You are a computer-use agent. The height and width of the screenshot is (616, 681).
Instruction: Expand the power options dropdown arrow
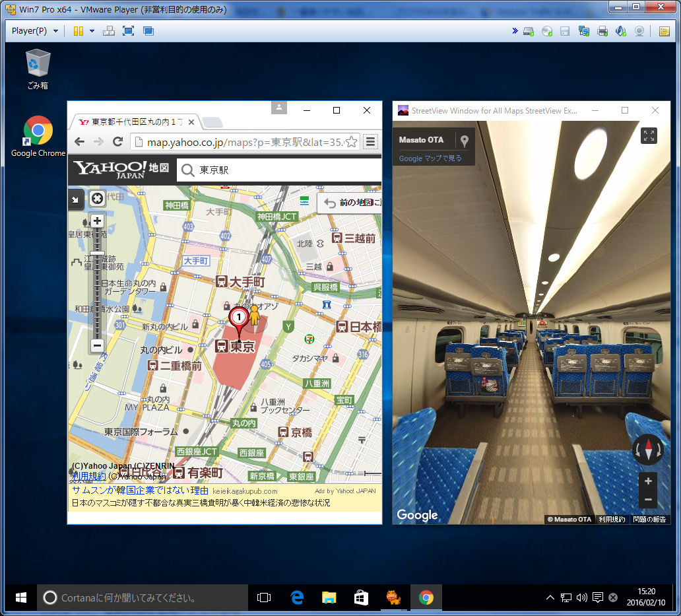[x=92, y=31]
